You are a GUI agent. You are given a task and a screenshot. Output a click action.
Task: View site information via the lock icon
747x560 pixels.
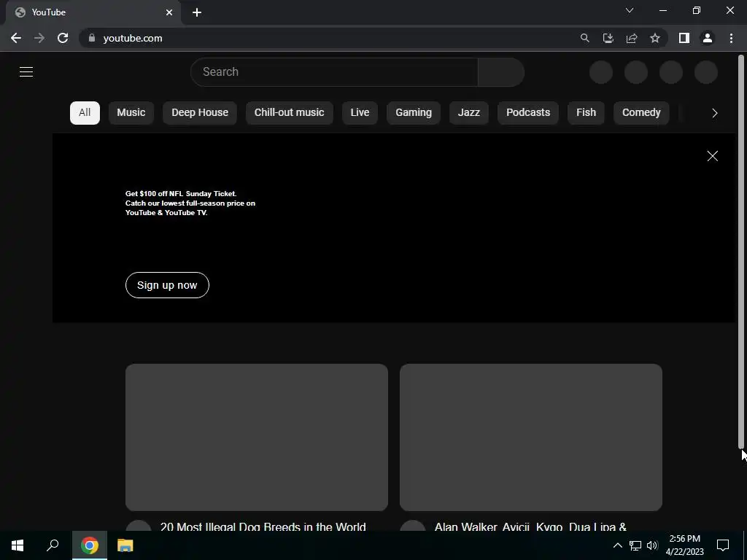click(x=92, y=38)
